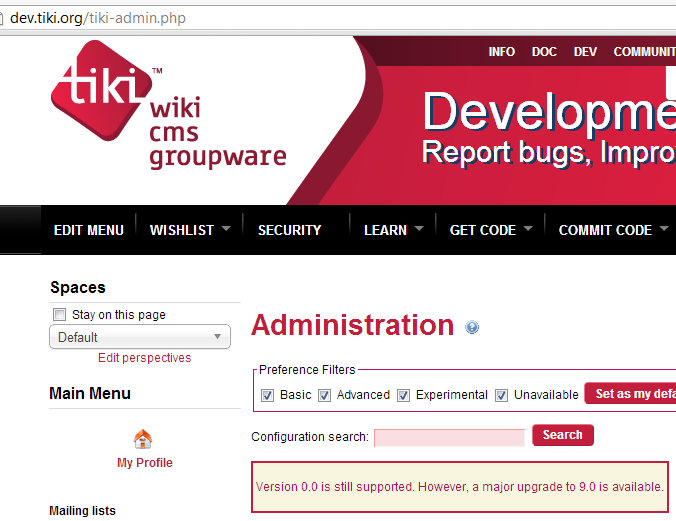Open the My Profile link
This screenshot has height=521, width=676.
145,463
